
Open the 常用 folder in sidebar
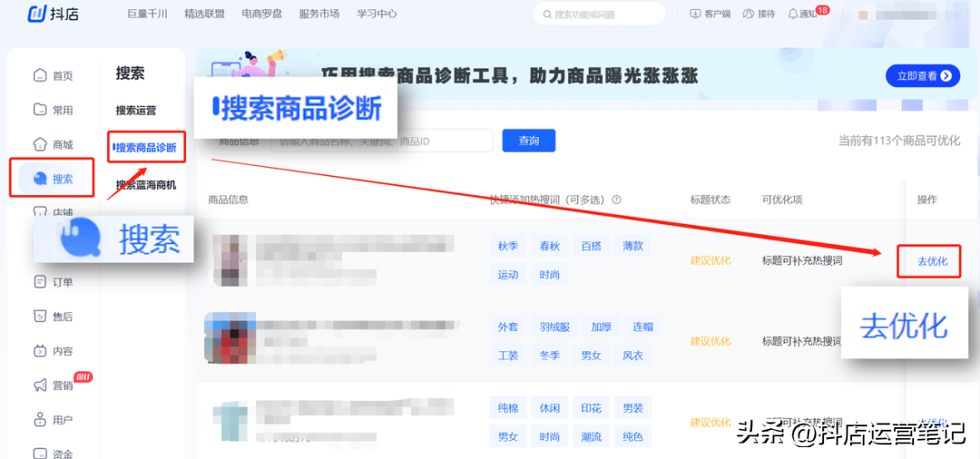pos(54,111)
